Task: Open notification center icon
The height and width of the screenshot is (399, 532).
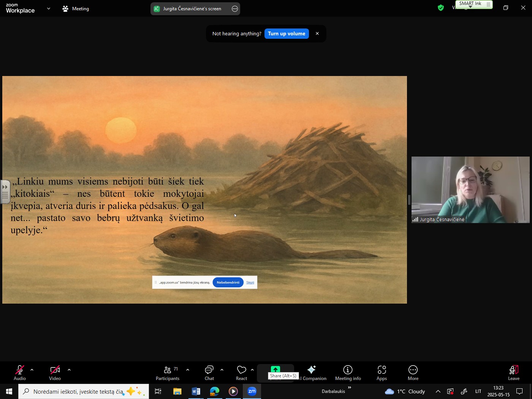Action: point(520,391)
